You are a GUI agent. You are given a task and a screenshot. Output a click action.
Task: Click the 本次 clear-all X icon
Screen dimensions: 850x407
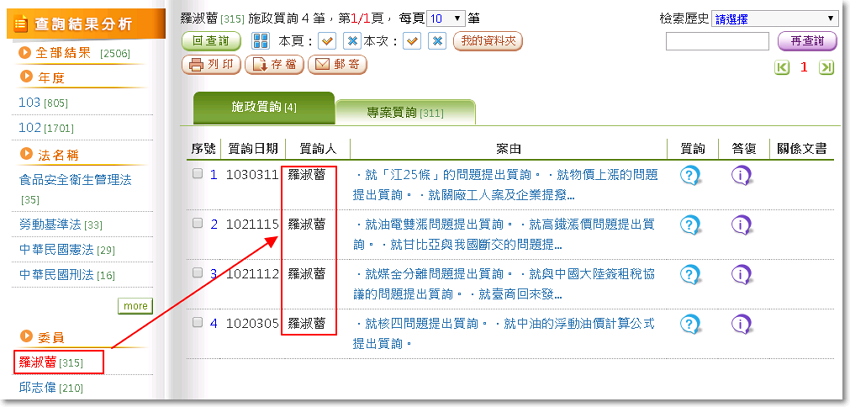[x=438, y=41]
